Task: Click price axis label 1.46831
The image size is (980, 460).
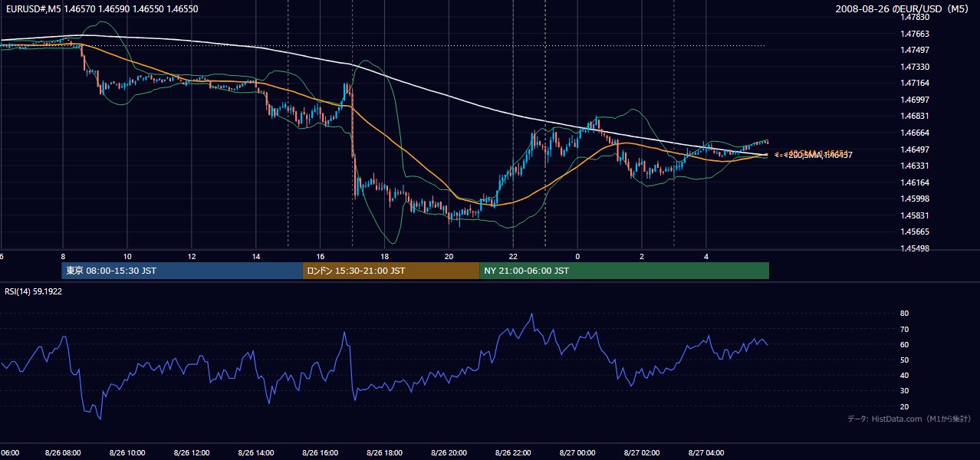Action: coord(914,117)
